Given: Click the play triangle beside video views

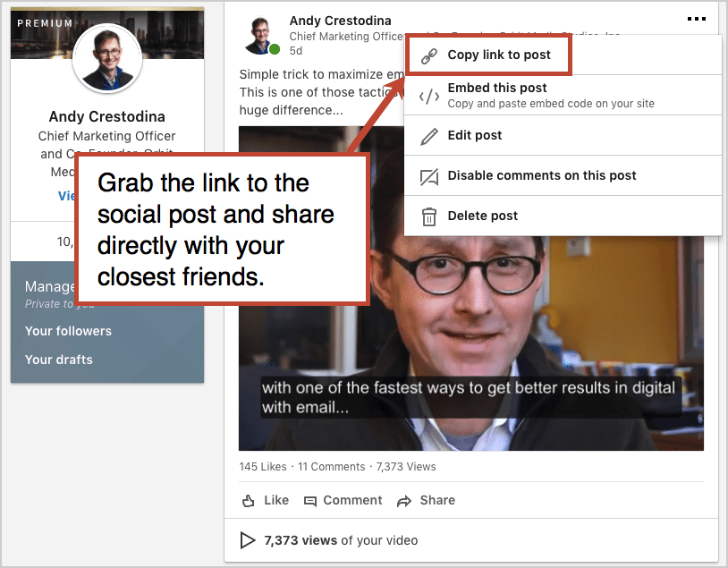Looking at the screenshot, I should point(247,540).
